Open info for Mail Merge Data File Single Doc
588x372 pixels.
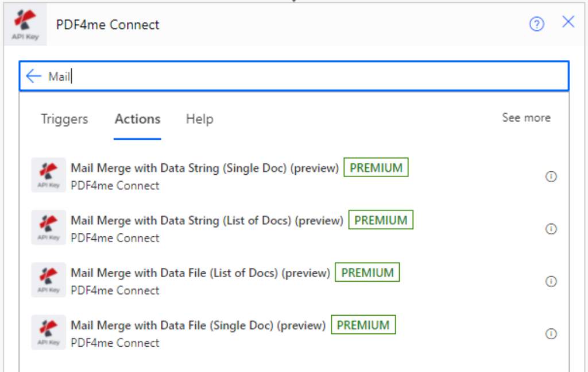(x=551, y=333)
